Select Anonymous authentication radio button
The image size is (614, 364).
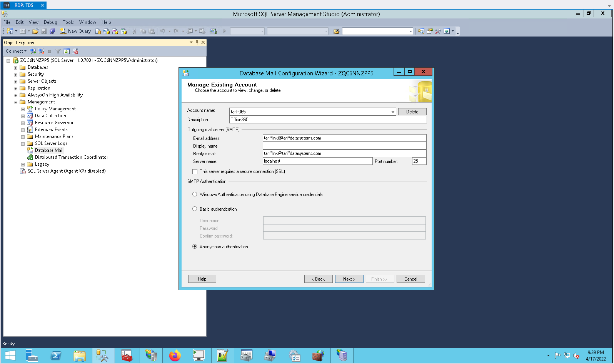[x=195, y=247]
